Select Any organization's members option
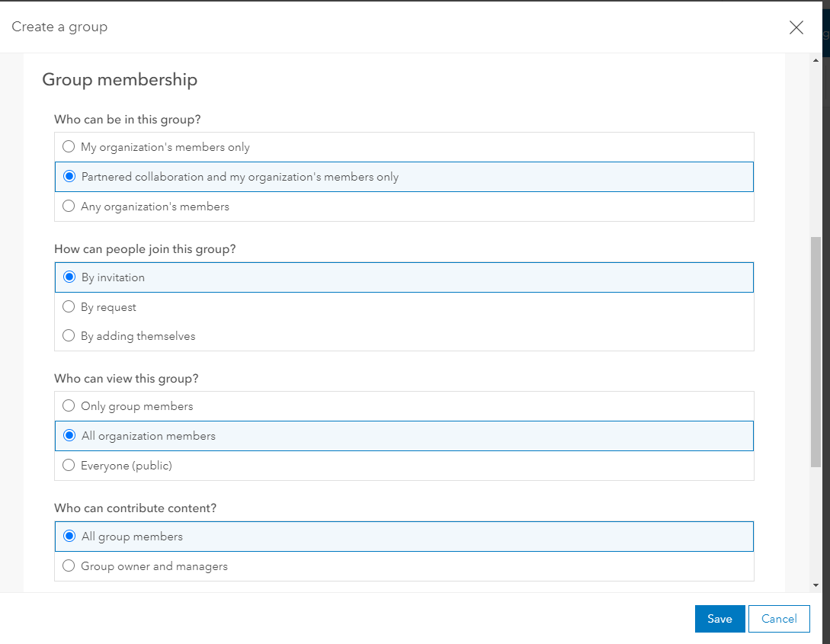Image resolution: width=830 pixels, height=644 pixels. [x=69, y=207]
